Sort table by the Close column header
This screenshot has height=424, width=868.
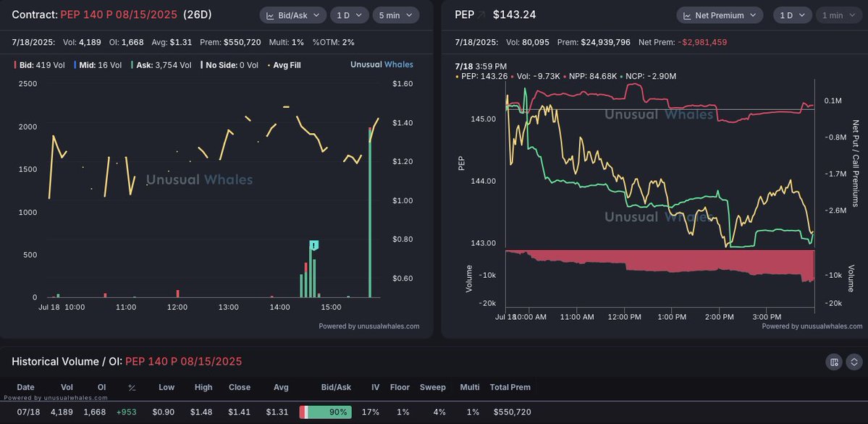240,388
